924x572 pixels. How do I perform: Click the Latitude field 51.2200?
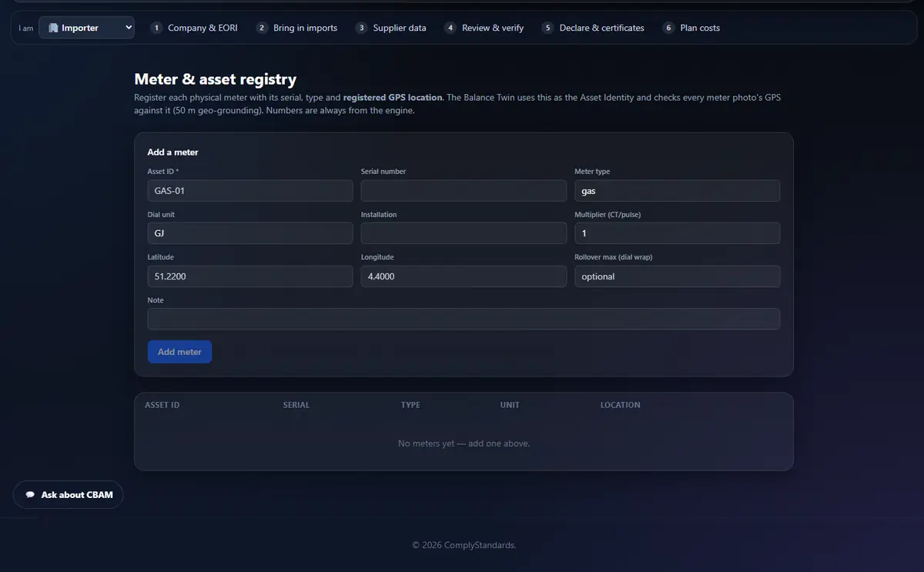(250, 276)
